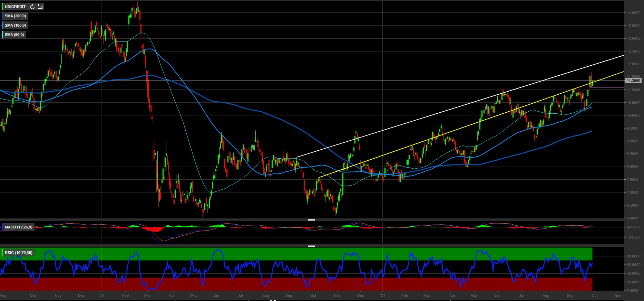Viewport: 644px width, 301px height.
Task: Click the 14.0000 price axis label
Action: pyautogui.click(x=634, y=13)
